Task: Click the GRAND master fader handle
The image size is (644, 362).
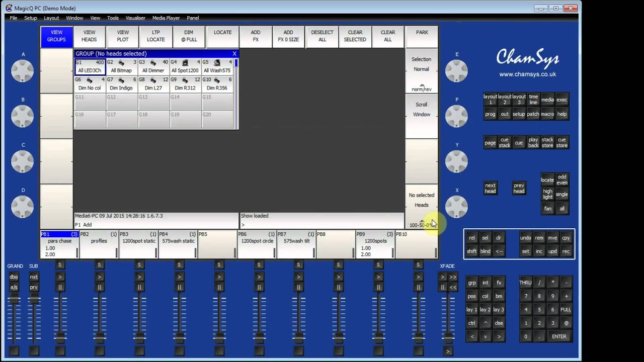Action: click(x=14, y=300)
